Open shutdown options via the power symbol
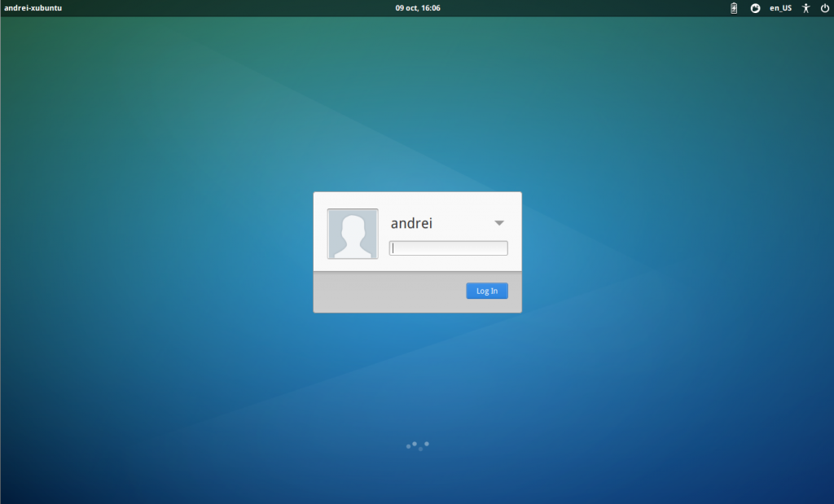 [x=823, y=8]
